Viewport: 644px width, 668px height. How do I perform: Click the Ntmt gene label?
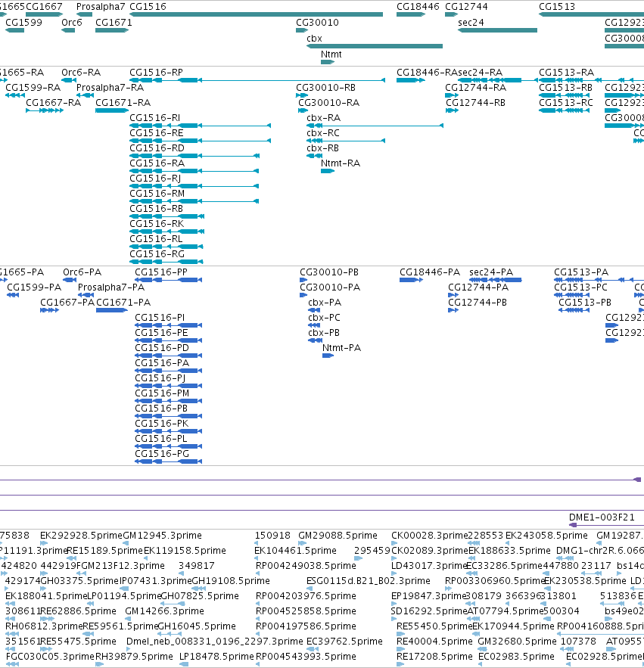331,54
